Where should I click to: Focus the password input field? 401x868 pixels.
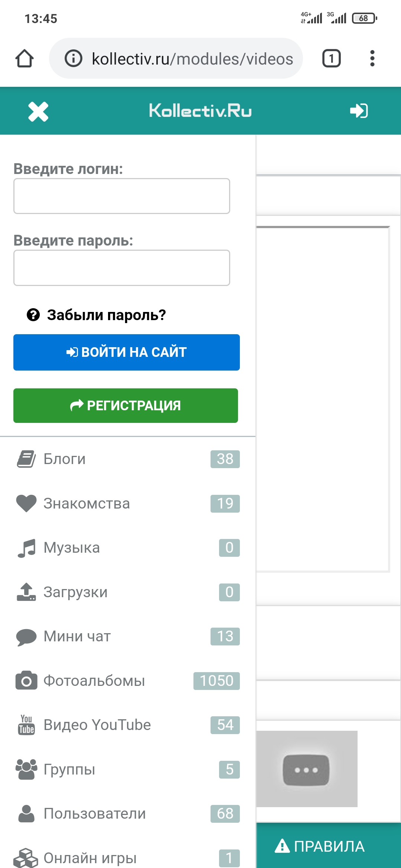click(122, 268)
